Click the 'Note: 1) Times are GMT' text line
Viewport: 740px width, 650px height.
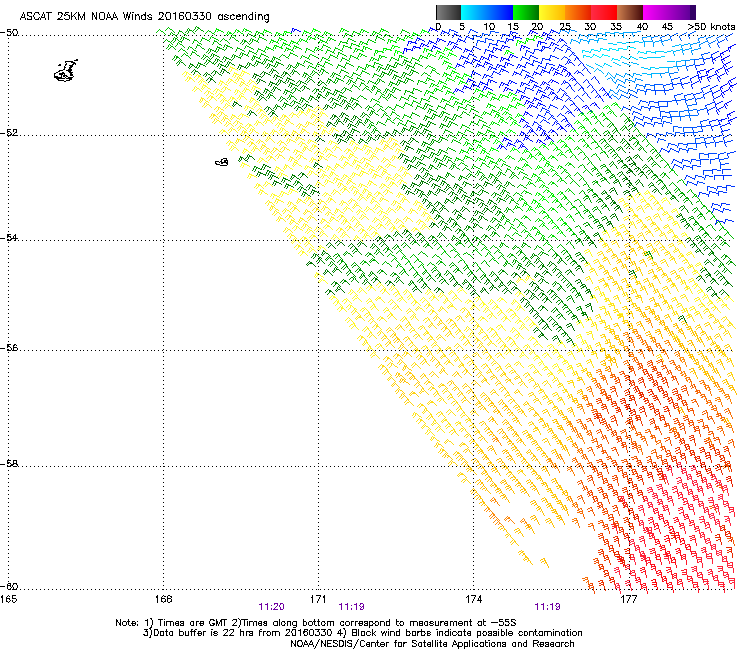click(316, 623)
